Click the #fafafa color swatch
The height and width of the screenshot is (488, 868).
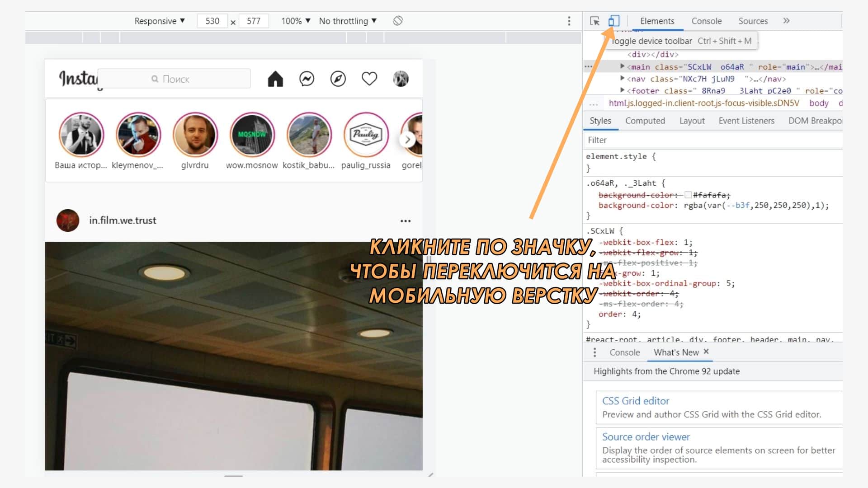(688, 195)
